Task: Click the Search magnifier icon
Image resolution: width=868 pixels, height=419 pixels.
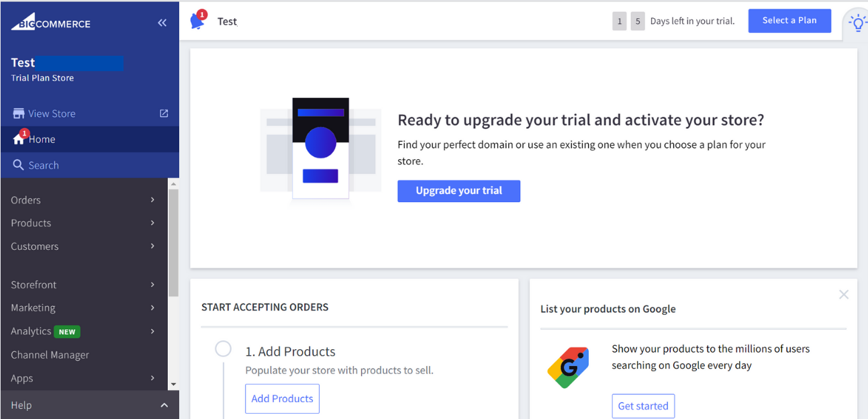Action: [x=19, y=165]
